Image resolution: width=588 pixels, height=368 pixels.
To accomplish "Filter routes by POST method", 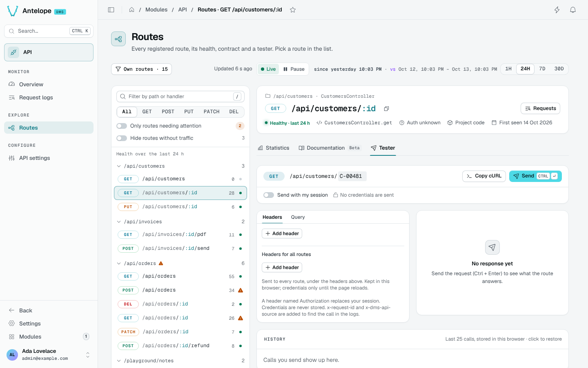I will pyautogui.click(x=168, y=112).
